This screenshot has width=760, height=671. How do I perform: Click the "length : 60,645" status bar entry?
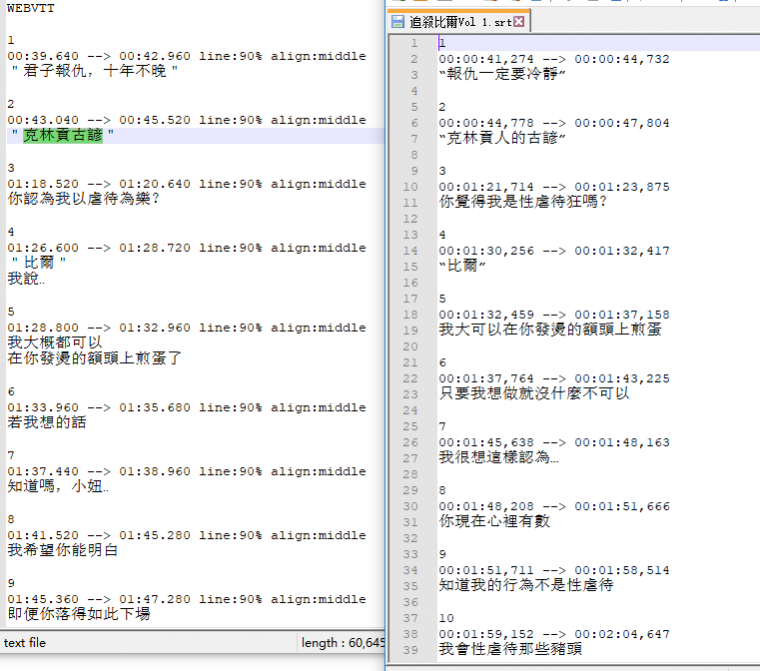click(x=343, y=643)
